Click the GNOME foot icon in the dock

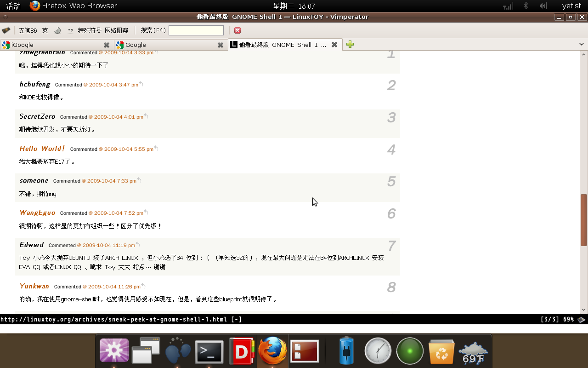pos(177,351)
